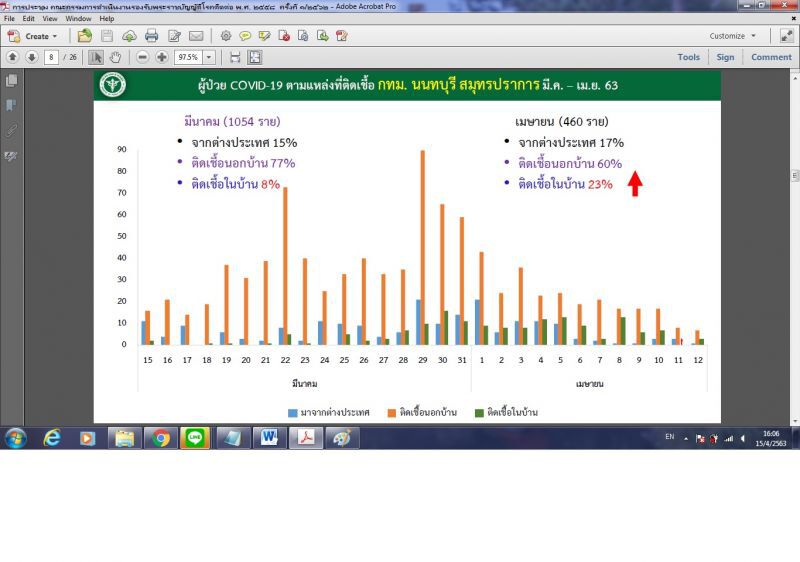800x562 pixels.
Task: Click the read mode expand icon
Action: click(x=787, y=36)
